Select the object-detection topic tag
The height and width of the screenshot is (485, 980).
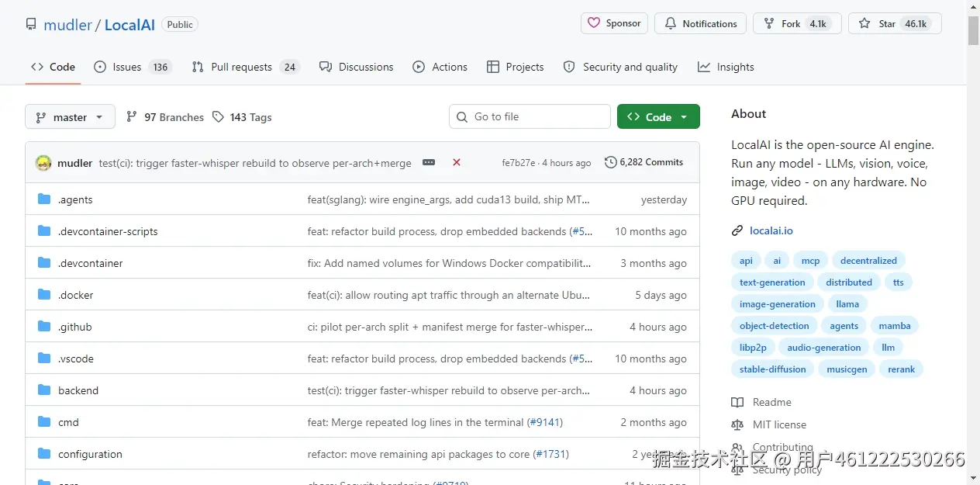[774, 326]
